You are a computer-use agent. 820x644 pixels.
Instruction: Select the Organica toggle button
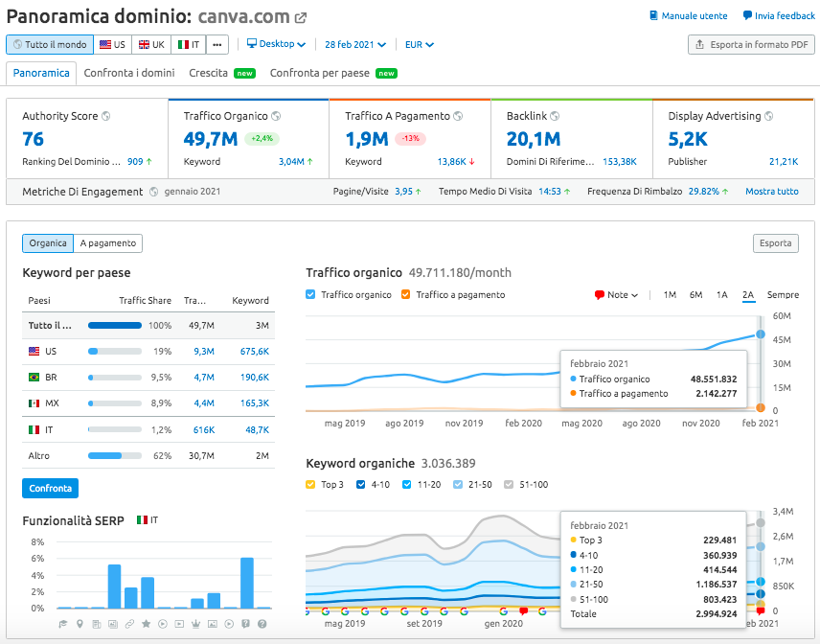(x=48, y=243)
